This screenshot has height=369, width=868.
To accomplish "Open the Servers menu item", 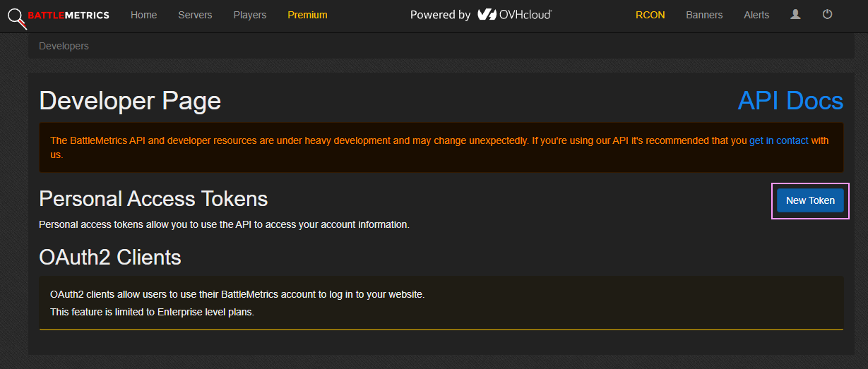I will click(x=195, y=15).
